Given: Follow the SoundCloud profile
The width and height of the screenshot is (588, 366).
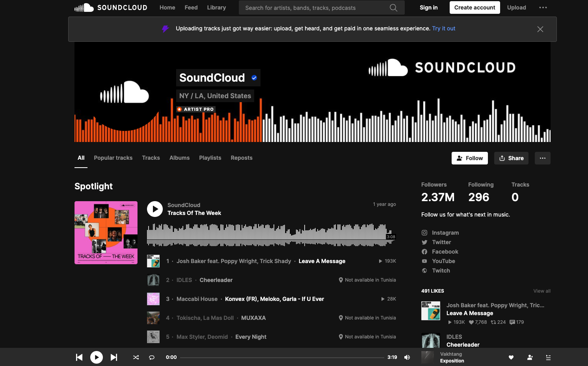Looking at the screenshot, I should tap(469, 158).
